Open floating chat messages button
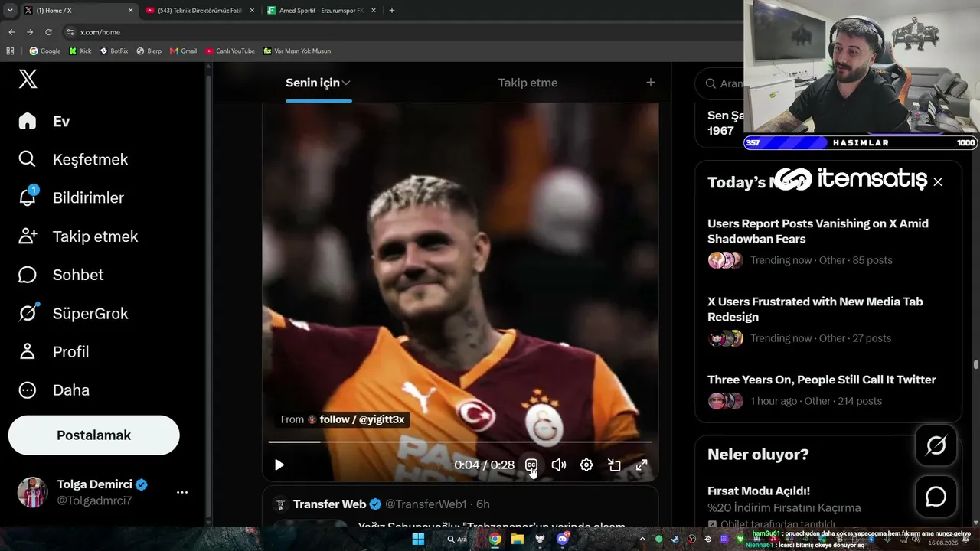This screenshot has width=980, height=551. [936, 497]
